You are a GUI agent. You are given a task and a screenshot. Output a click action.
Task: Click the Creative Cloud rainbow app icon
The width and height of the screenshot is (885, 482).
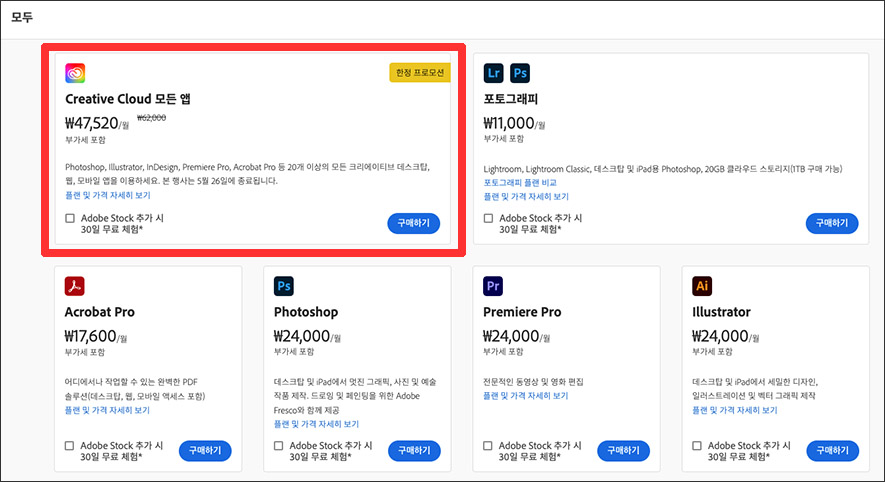[x=75, y=73]
